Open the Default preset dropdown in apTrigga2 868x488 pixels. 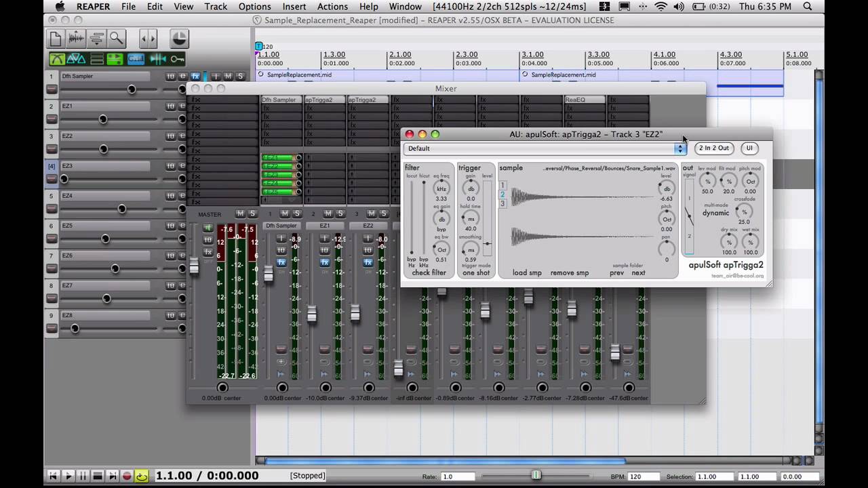pyautogui.click(x=545, y=148)
